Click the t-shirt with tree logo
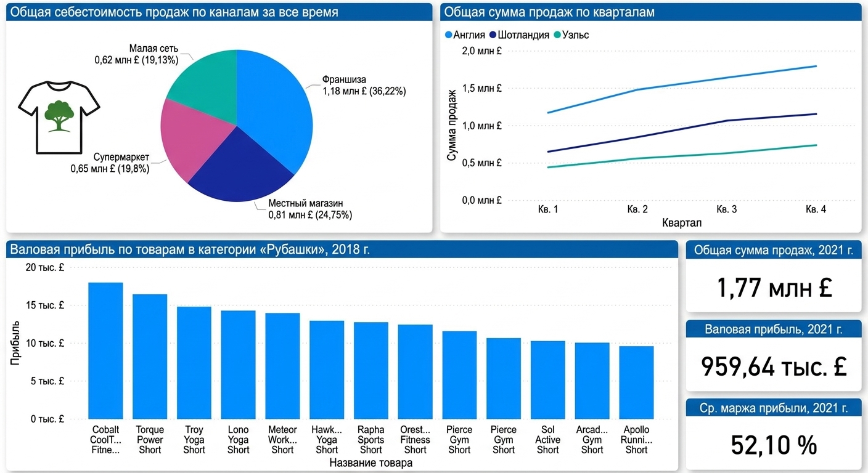 click(x=59, y=118)
